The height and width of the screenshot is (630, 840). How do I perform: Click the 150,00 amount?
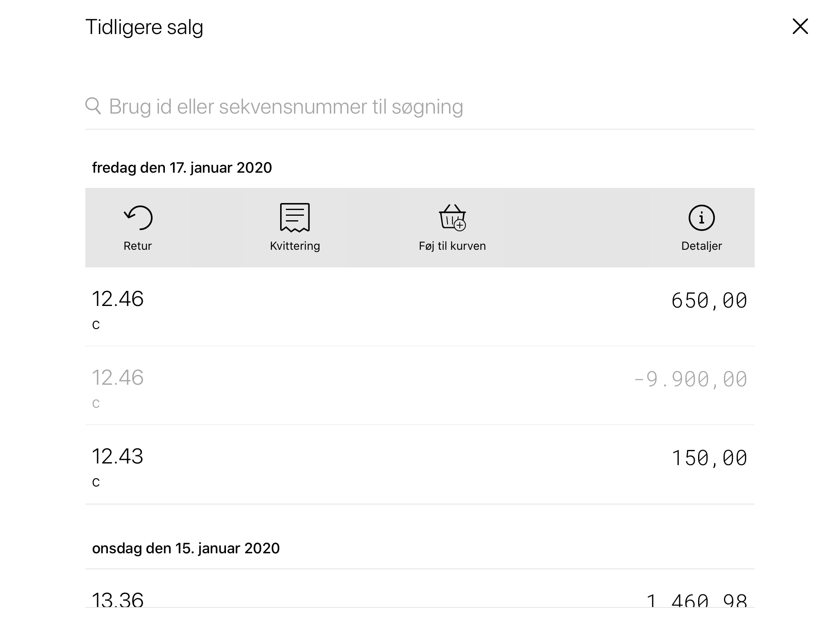[709, 458]
